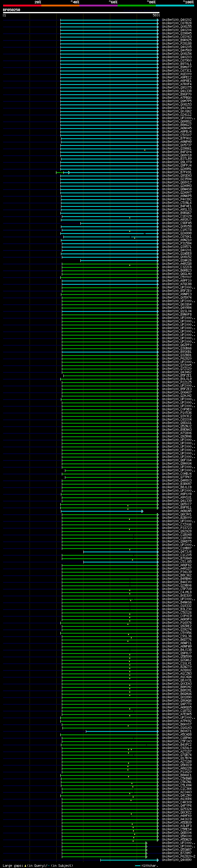Click label UniRef100_Q92928

(x=176, y=531)
